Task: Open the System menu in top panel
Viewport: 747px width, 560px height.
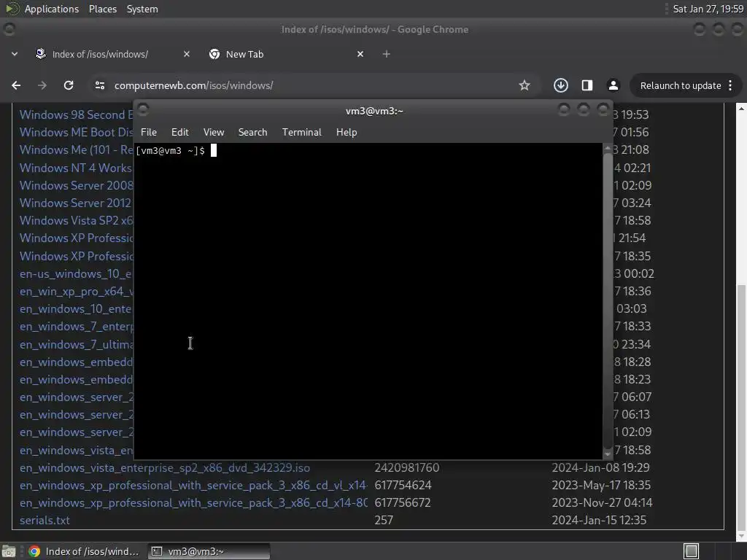Action: click(142, 9)
